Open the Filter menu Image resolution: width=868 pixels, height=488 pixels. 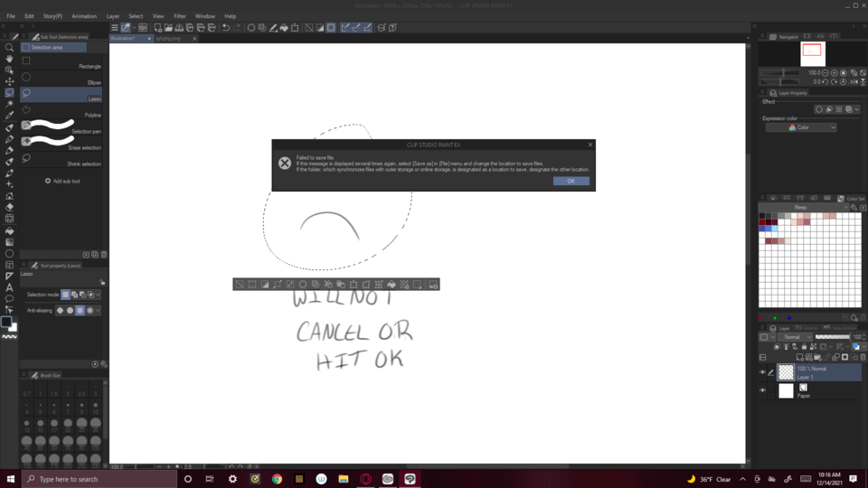(x=180, y=16)
